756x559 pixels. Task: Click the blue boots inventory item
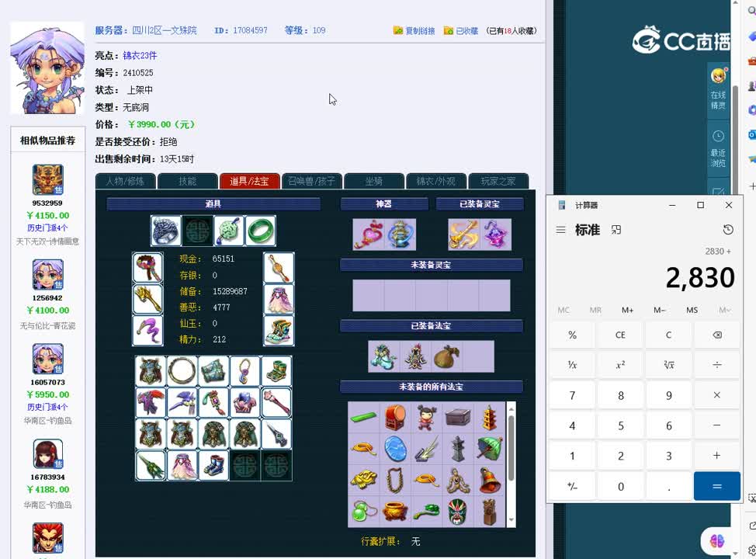coord(213,466)
